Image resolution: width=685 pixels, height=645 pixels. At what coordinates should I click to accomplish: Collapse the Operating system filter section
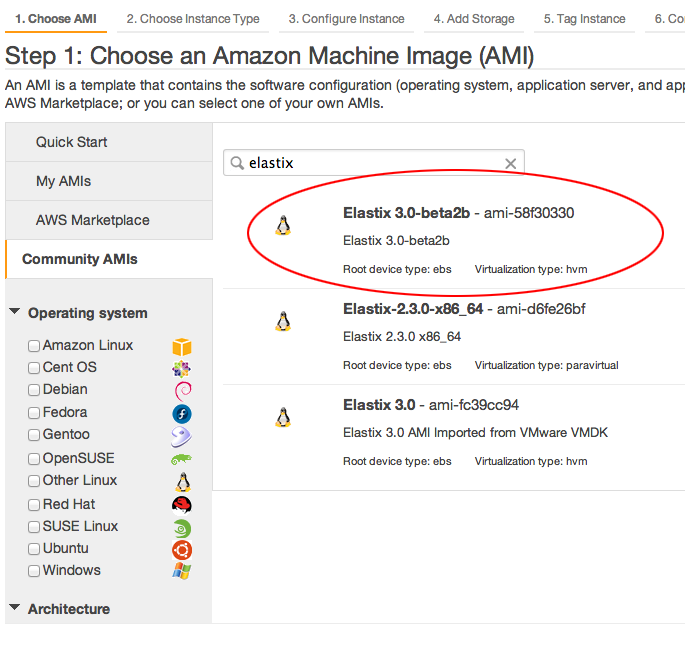[15, 312]
